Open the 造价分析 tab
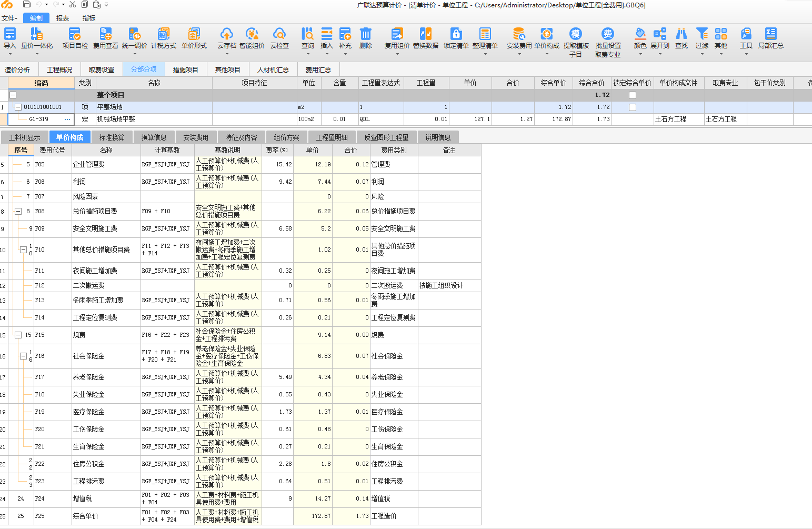This screenshot has width=812, height=529. tap(17, 69)
